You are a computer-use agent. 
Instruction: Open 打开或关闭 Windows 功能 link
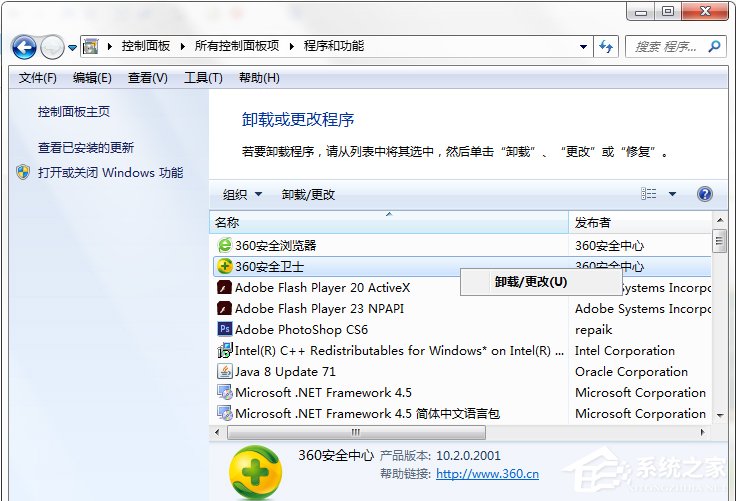click(x=110, y=172)
